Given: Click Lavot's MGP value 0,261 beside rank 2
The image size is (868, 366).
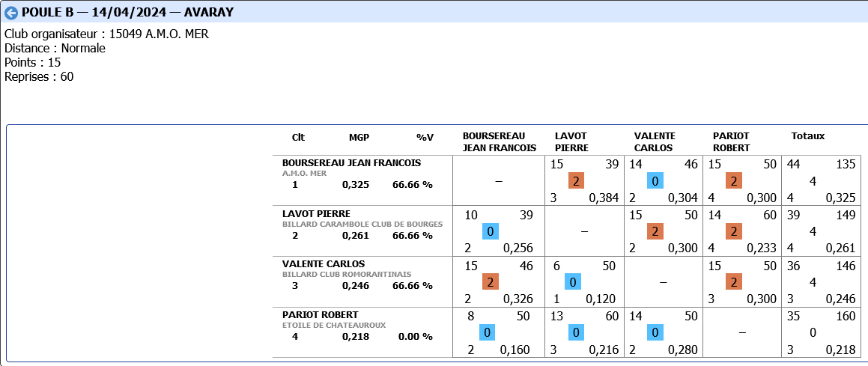Looking at the screenshot, I should click(356, 236).
